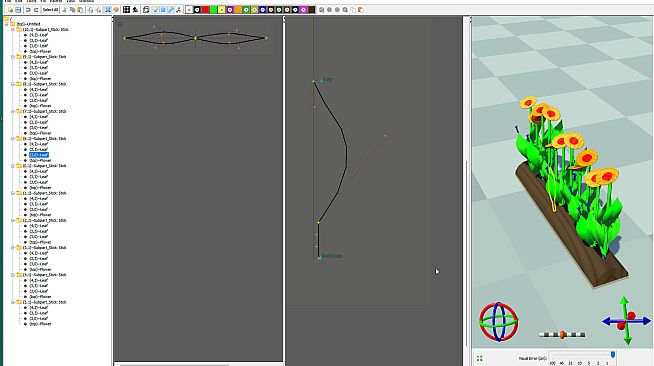Pick the yellow color swatch
The width and height of the screenshot is (654, 366).
(221, 10)
